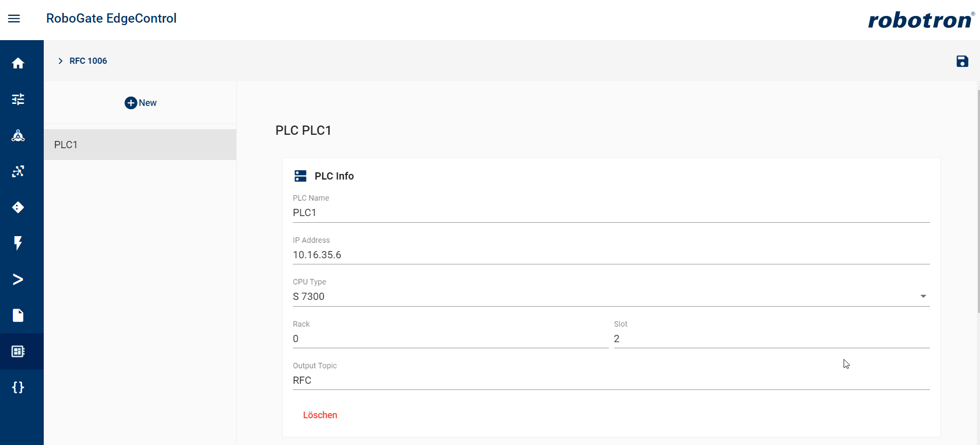Expand the RFC 1006 breadcrumb chevron

tap(60, 61)
